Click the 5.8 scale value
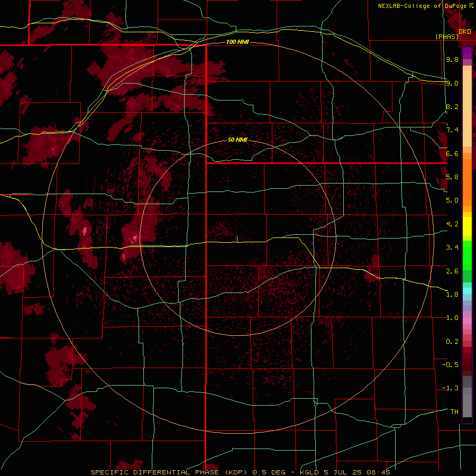Viewport: 476px width, 476px height. coord(452,177)
